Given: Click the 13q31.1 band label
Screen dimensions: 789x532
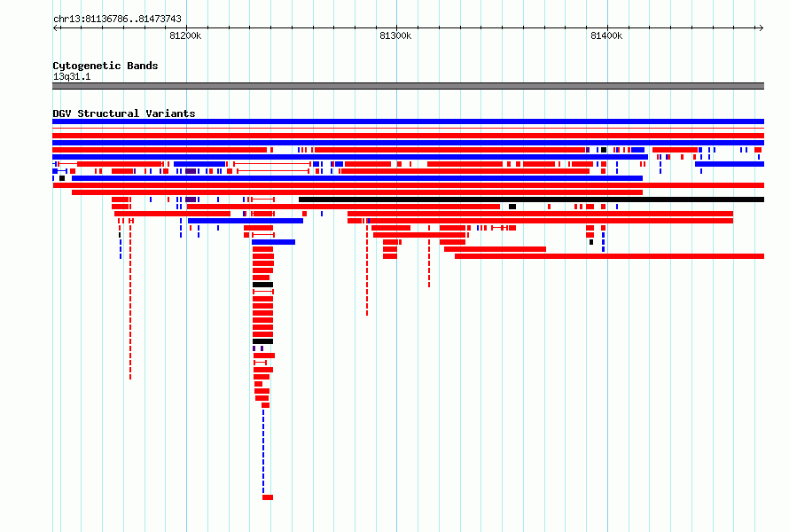Looking at the screenshot, I should point(72,76).
